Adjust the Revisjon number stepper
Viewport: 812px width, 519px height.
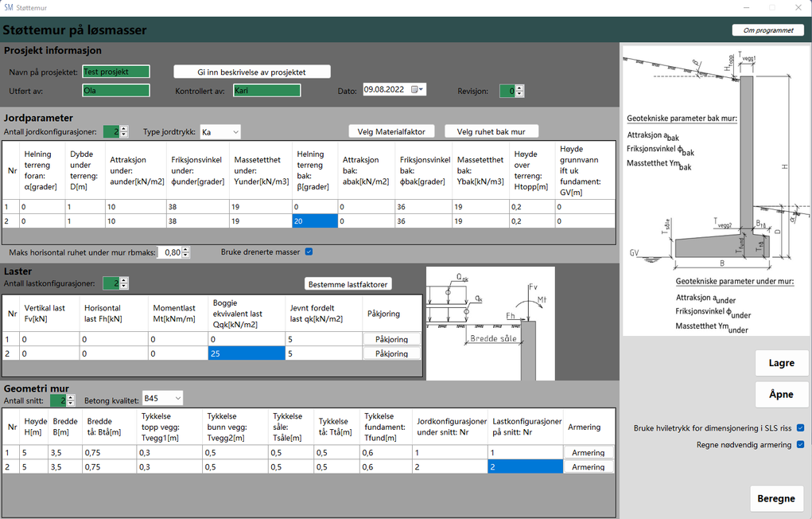click(519, 91)
